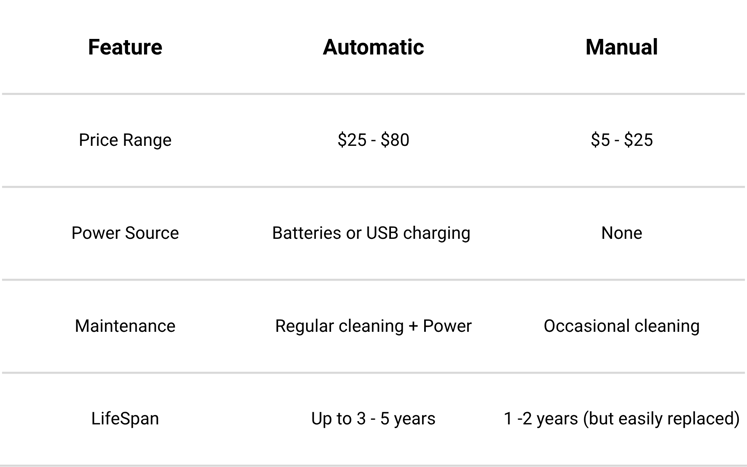Image resolution: width=747 pixels, height=467 pixels.
Task: Select the Occasional cleaning cell
Action: (621, 326)
